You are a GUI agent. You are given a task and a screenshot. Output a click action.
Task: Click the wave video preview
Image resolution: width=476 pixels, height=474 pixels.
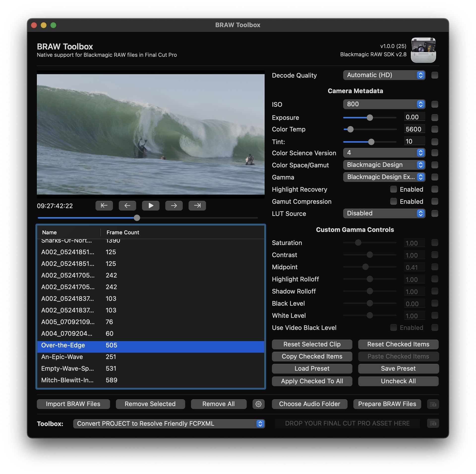tap(150, 134)
